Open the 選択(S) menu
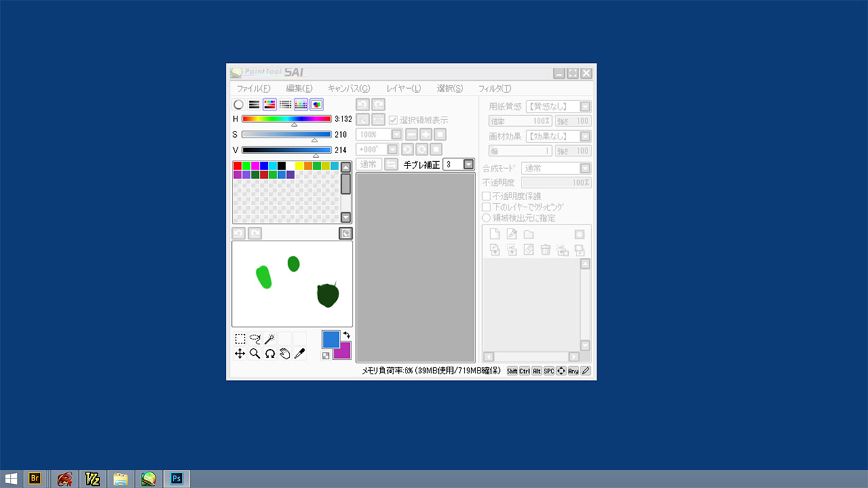Screen dimensions: 868x488 pyautogui.click(x=450, y=88)
